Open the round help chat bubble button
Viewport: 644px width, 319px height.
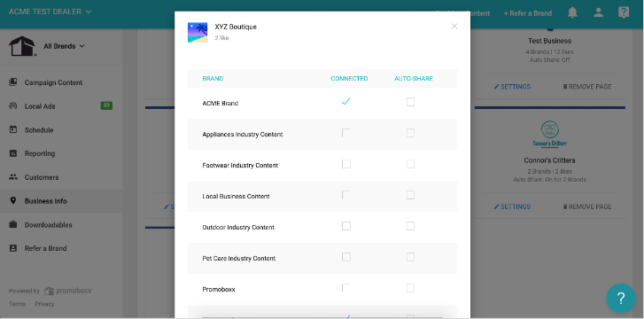621,298
